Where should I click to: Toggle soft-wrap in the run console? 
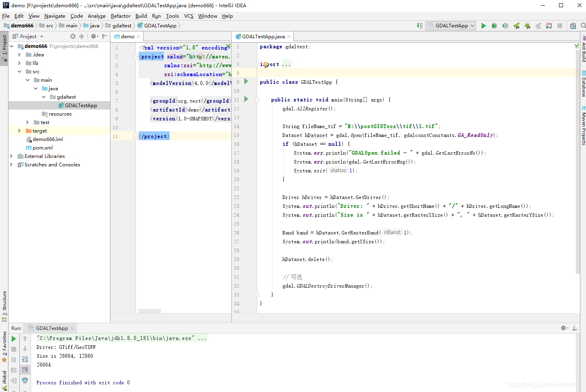click(x=25, y=359)
